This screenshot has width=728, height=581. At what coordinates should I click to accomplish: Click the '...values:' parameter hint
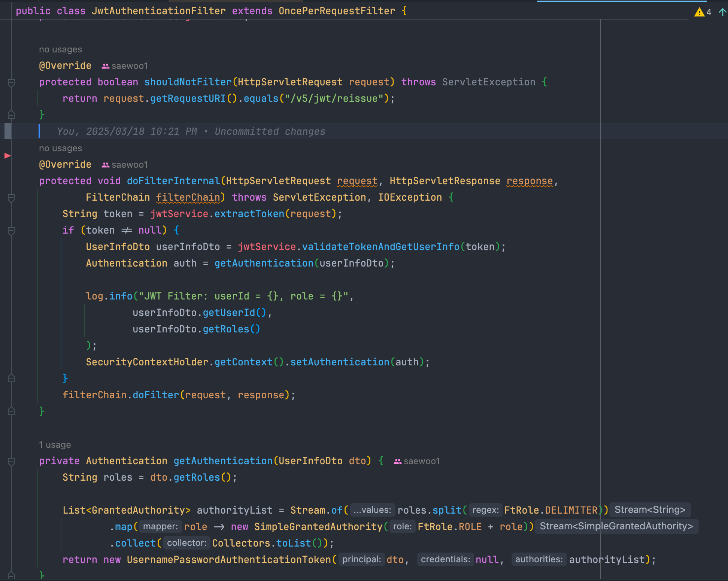click(372, 510)
